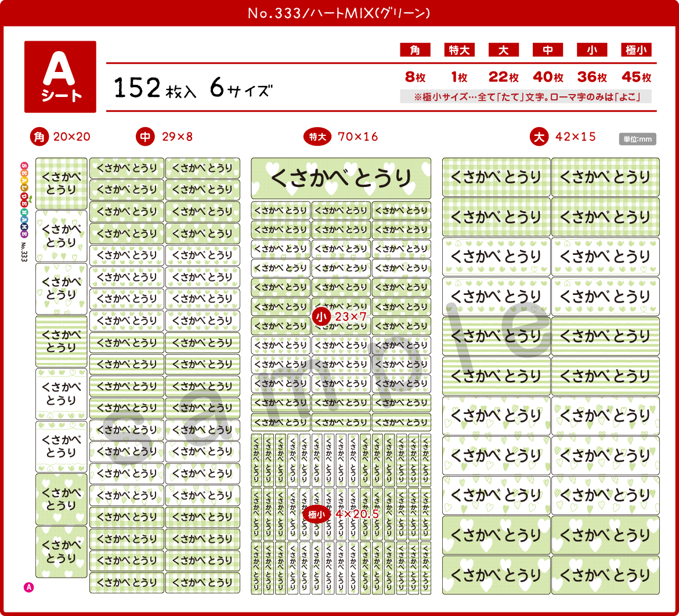Click the 8枚 count
The image size is (679, 616).
click(x=415, y=77)
